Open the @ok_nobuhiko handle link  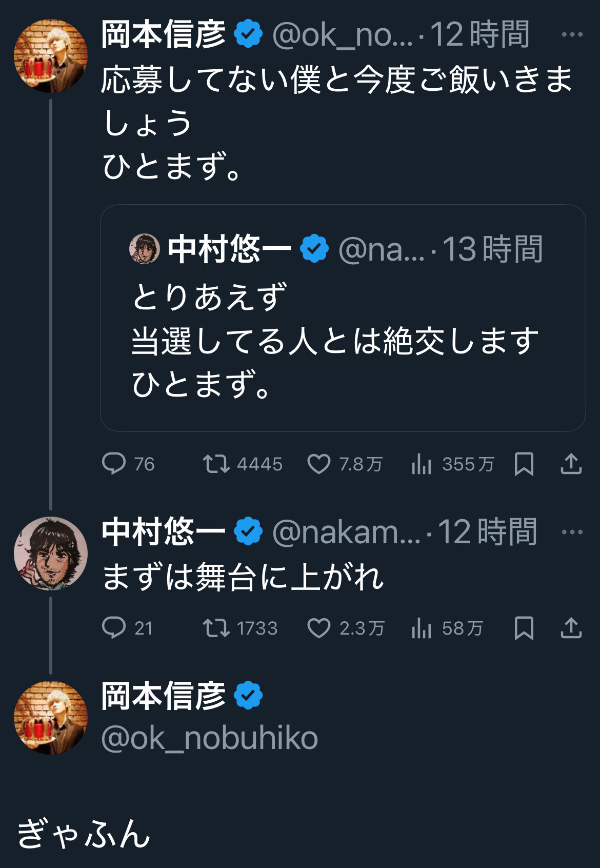pyautogui.click(x=209, y=738)
